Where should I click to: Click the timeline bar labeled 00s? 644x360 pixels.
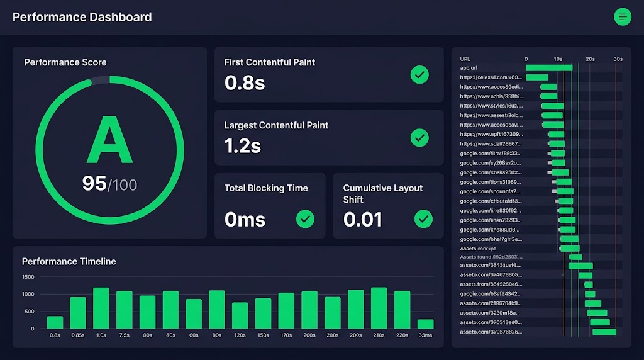pos(147,312)
